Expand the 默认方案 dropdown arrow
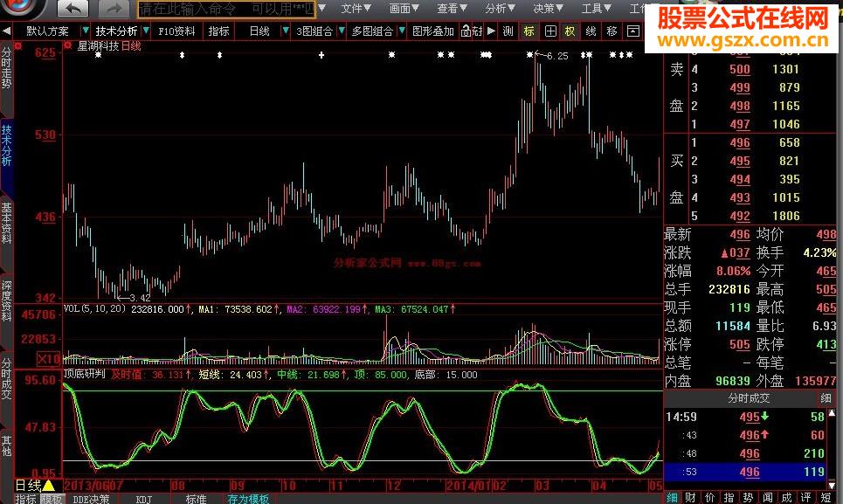 coord(85,31)
